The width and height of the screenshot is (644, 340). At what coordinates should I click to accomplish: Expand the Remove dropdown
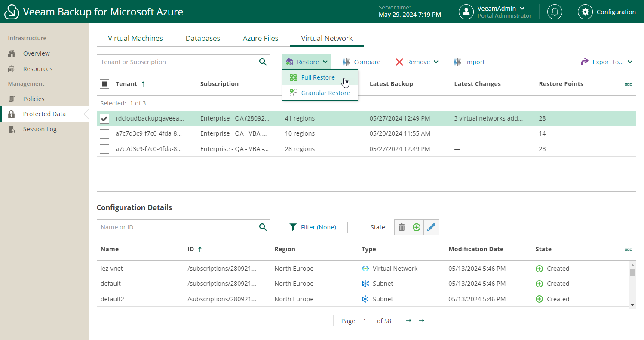pyautogui.click(x=417, y=62)
